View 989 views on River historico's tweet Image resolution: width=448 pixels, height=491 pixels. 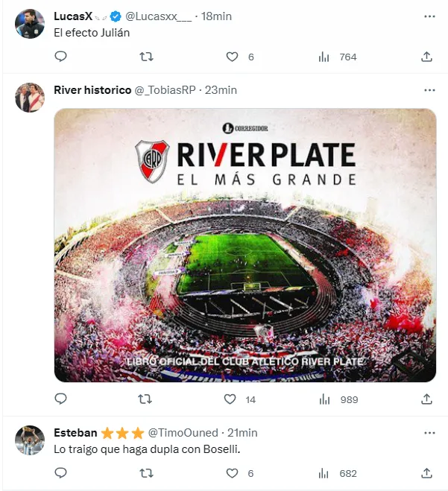[338, 399]
